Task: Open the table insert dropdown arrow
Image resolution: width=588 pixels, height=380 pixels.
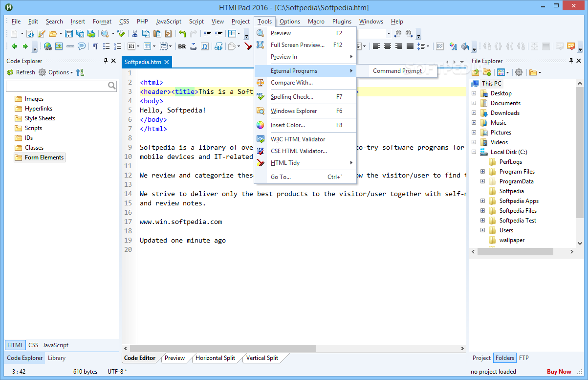Action: (154, 46)
